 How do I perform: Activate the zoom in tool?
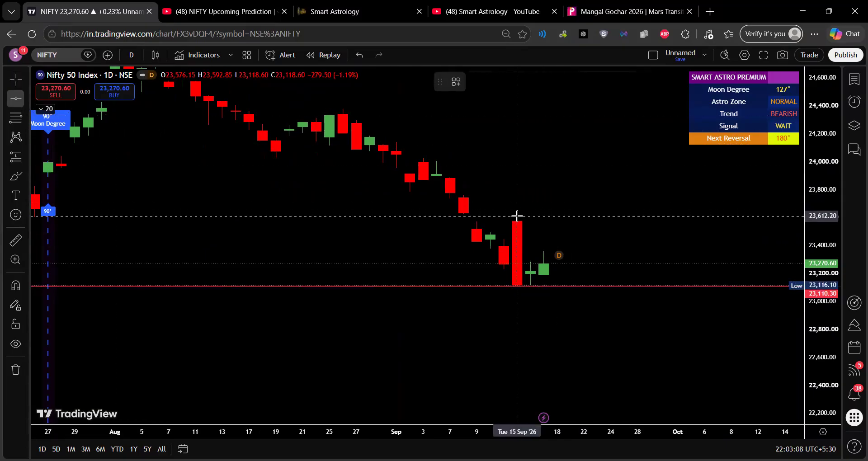[x=16, y=260]
